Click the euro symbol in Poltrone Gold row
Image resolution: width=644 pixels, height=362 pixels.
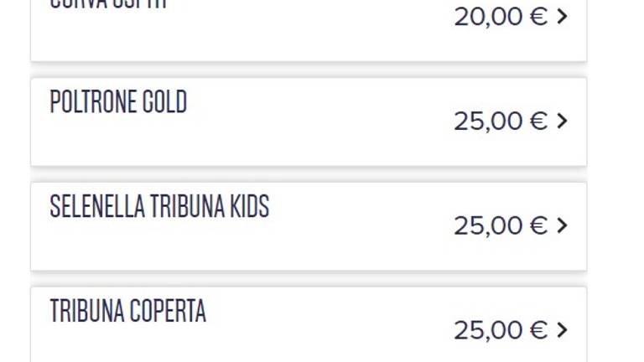point(538,121)
